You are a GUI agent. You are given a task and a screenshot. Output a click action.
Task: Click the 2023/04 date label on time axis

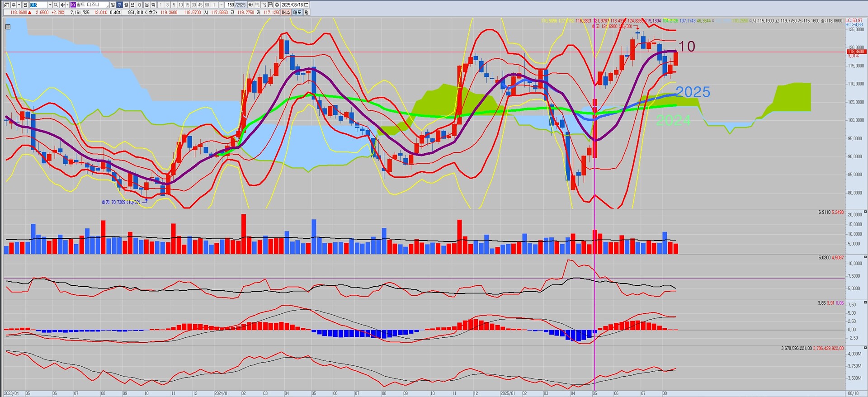point(11,394)
